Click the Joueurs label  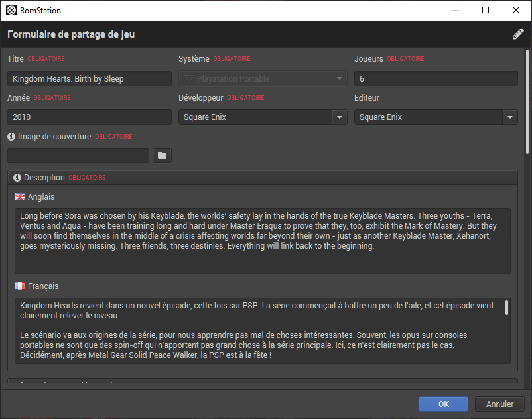[369, 58]
